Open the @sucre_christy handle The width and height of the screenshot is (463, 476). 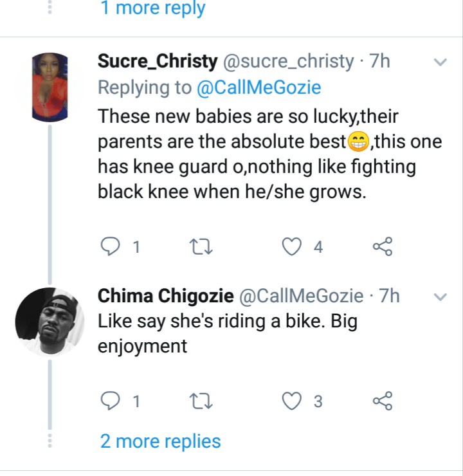click(x=288, y=62)
